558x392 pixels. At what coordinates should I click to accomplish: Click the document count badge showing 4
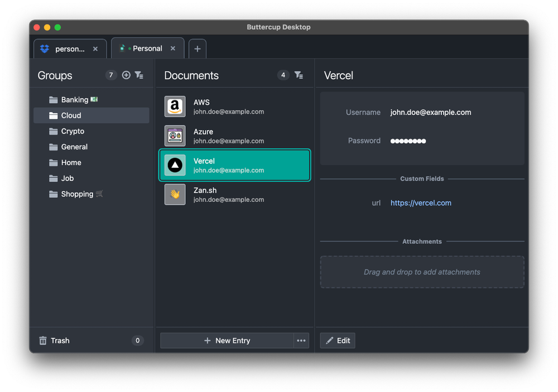coord(283,75)
